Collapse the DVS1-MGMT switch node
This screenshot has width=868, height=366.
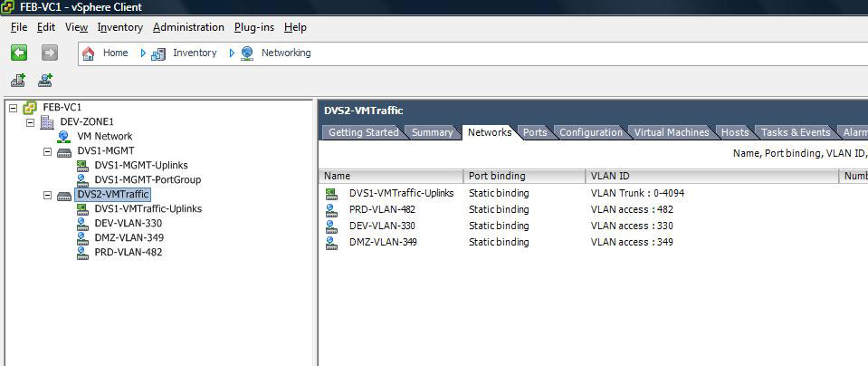coord(48,151)
